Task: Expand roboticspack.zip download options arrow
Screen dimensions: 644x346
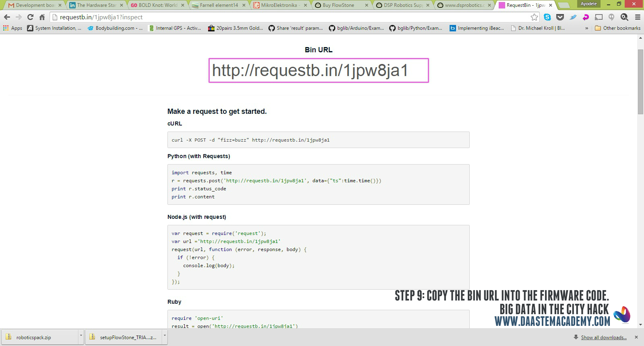Action: 81,337
